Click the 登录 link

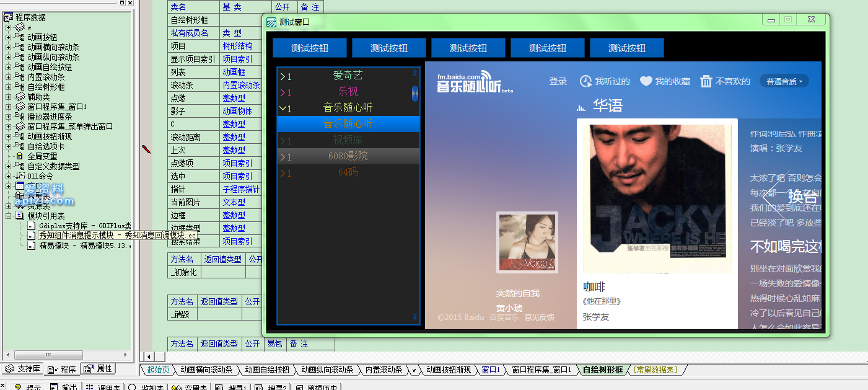[558, 81]
